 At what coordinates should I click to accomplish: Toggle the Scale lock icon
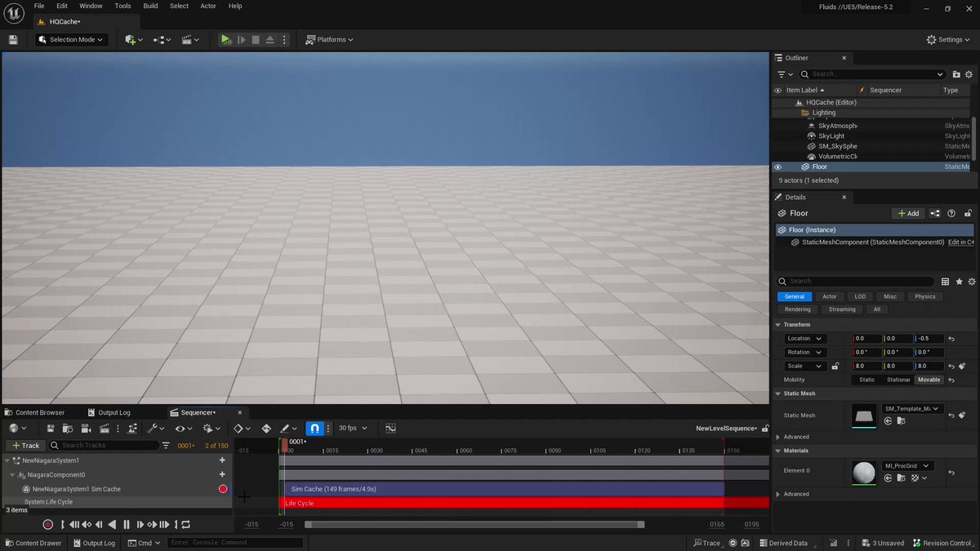click(835, 366)
